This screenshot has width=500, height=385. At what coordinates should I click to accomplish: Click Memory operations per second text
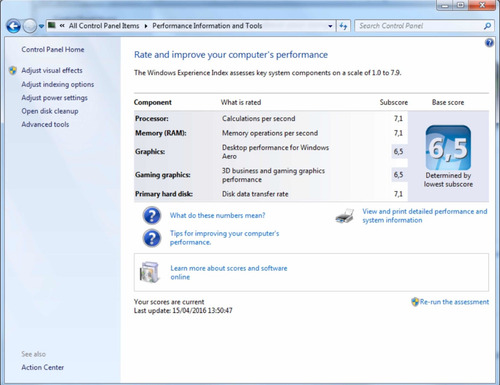pos(270,133)
